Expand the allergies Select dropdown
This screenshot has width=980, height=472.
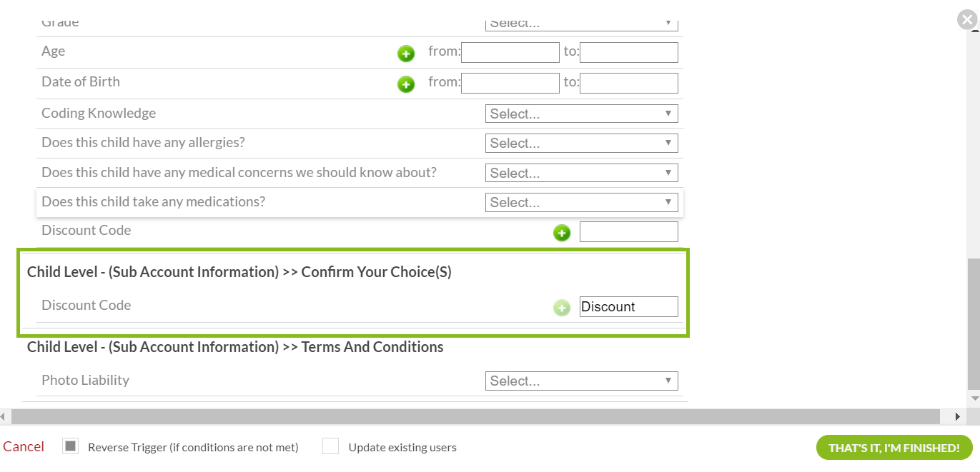click(581, 143)
